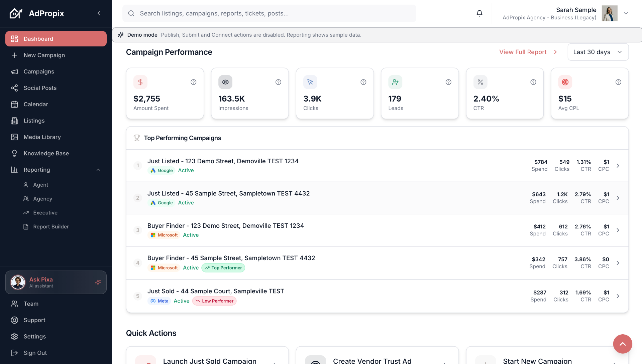Viewport: 642px width, 364px height.
Task: Click the help icon on Clicks card
Action: [x=363, y=82]
